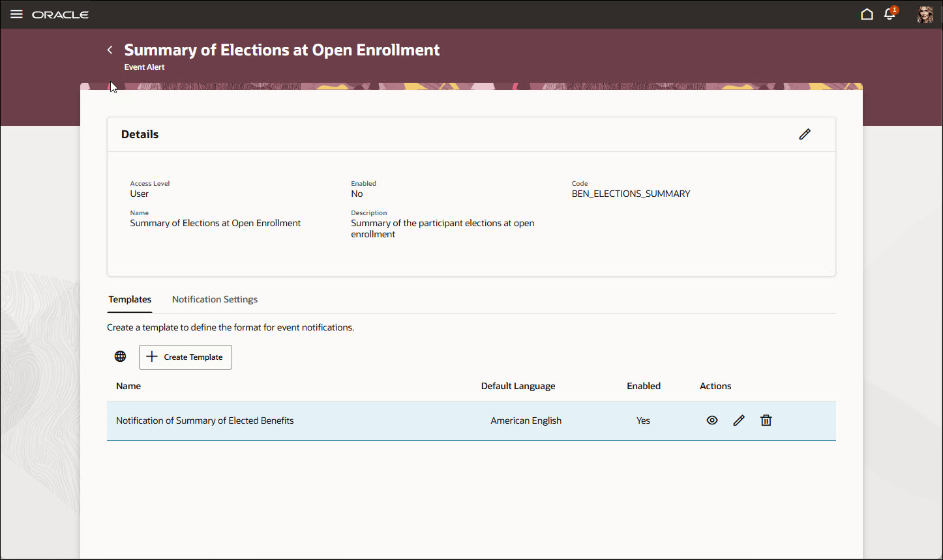Viewport: 943px width, 560px height.
Task: Open the user profile avatar
Action: pyautogui.click(x=925, y=14)
